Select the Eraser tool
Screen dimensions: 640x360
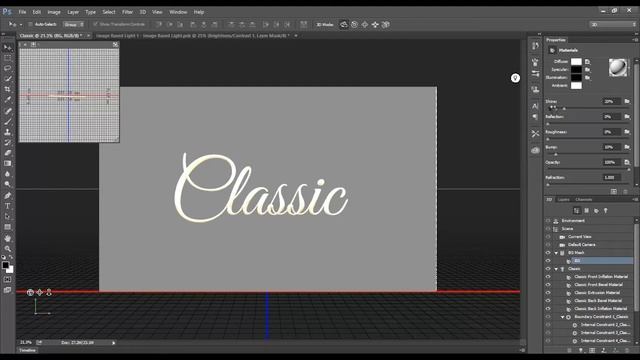(7, 153)
